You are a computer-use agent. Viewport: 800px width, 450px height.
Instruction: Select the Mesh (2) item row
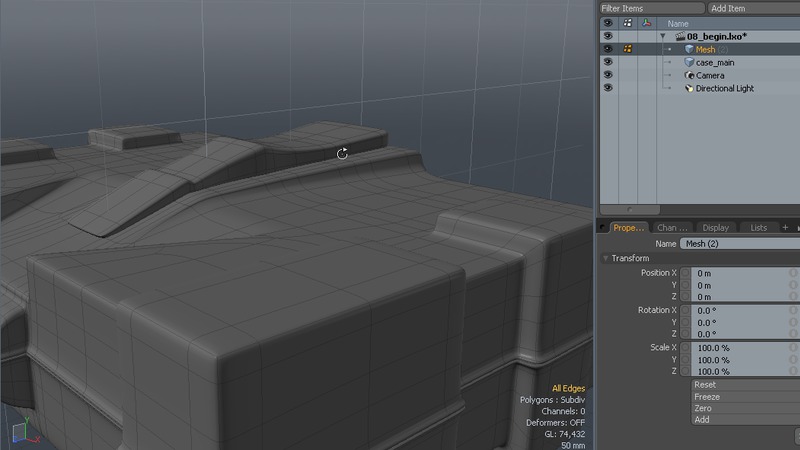(x=699, y=49)
